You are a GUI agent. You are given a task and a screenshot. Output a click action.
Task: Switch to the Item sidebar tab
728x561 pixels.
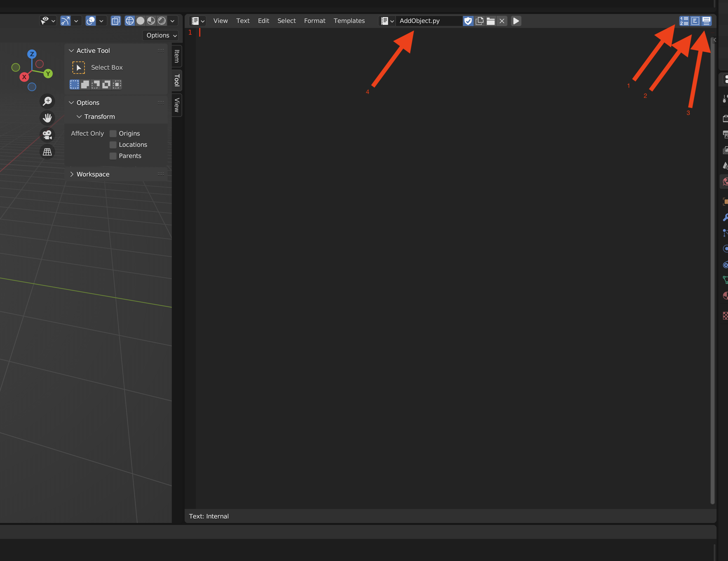(177, 56)
